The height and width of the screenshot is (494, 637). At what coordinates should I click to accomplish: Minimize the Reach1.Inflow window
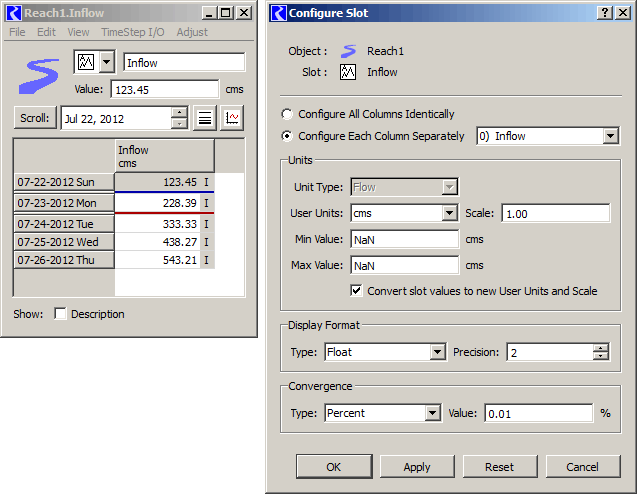click(209, 13)
